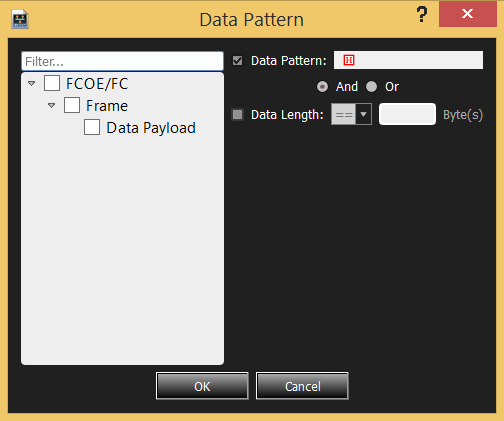Close the Data Pattern dialog
Viewport: 504px width, 421px height.
coord(468,14)
